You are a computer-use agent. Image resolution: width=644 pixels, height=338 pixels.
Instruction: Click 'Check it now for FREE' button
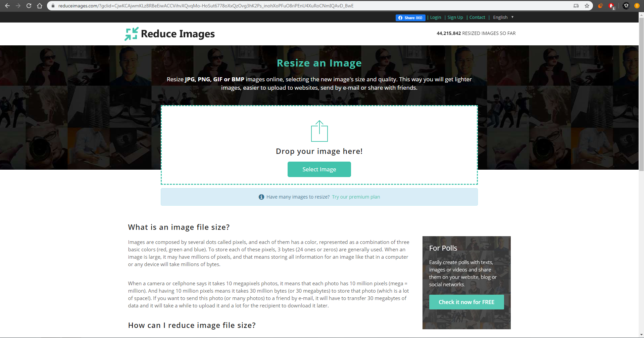(466, 302)
